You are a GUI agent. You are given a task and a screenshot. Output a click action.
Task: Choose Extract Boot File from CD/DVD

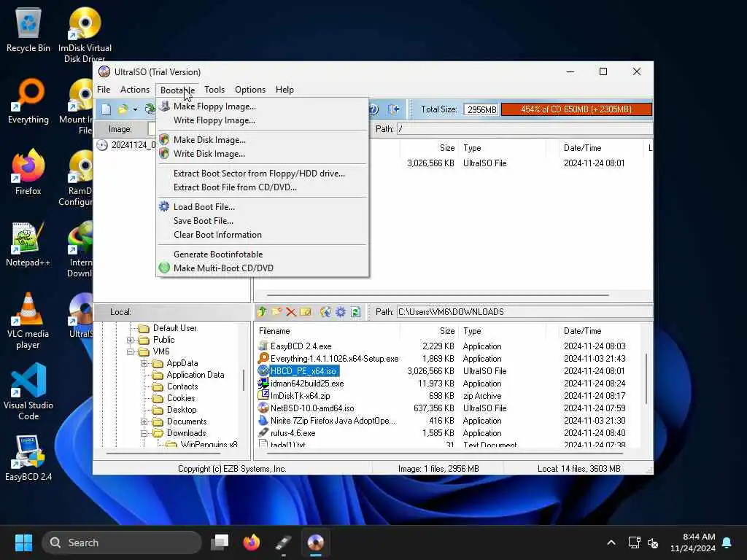click(263, 187)
